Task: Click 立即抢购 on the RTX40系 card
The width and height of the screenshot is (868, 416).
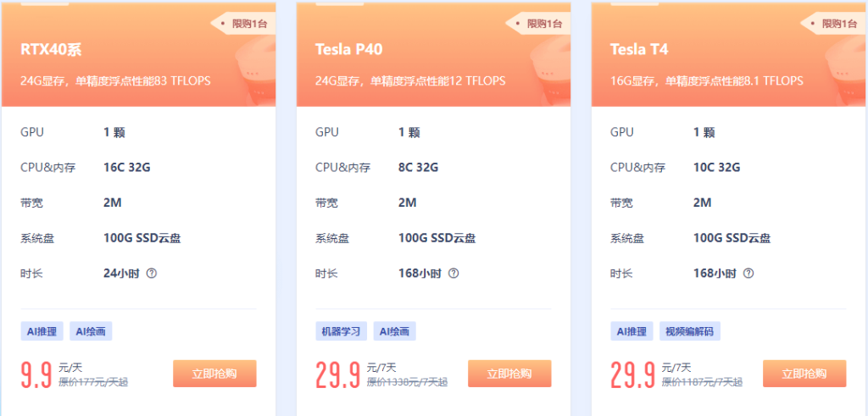Action: (x=214, y=374)
